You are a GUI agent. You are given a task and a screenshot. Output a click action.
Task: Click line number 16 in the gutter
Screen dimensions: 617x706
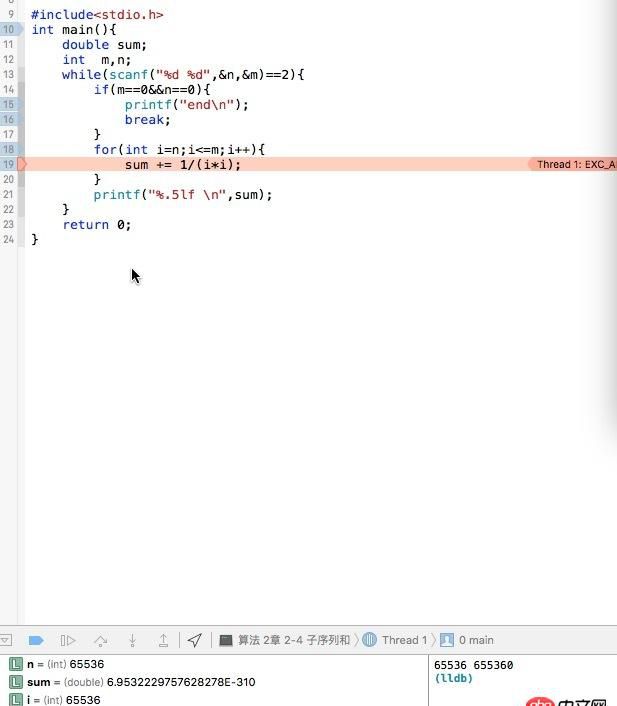8,119
